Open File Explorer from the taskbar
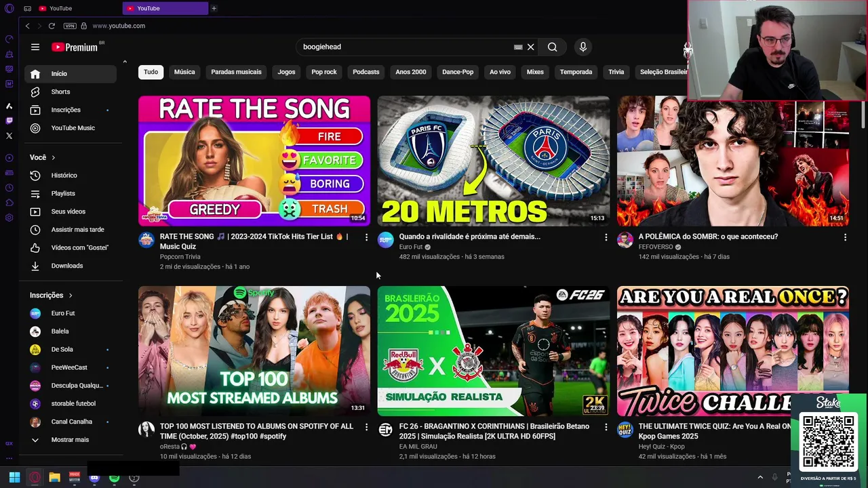Image resolution: width=868 pixels, height=488 pixels. (x=54, y=477)
